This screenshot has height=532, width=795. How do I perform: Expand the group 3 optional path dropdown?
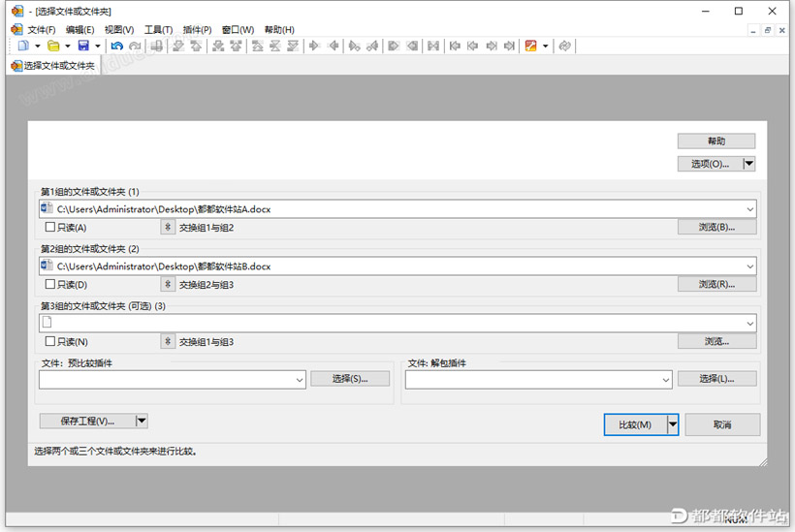pos(749,324)
